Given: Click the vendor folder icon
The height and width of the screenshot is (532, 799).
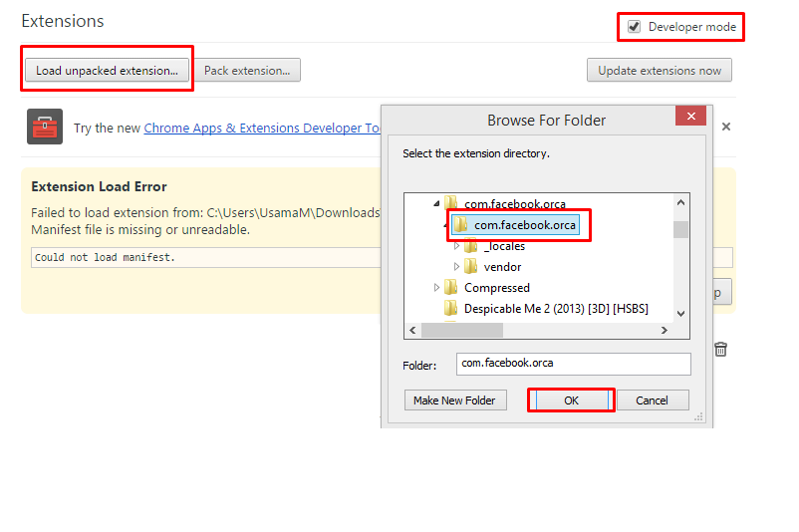Looking at the screenshot, I should 471,267.
